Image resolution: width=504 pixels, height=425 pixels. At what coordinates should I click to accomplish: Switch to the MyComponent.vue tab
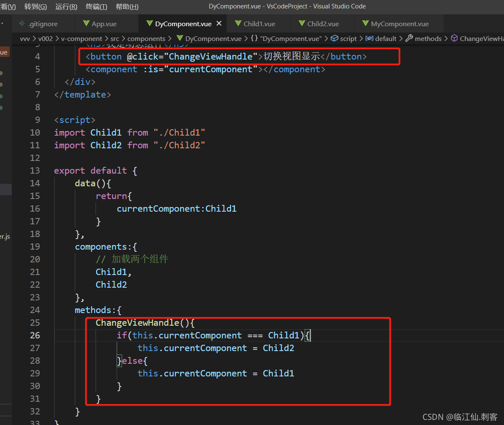(400, 24)
